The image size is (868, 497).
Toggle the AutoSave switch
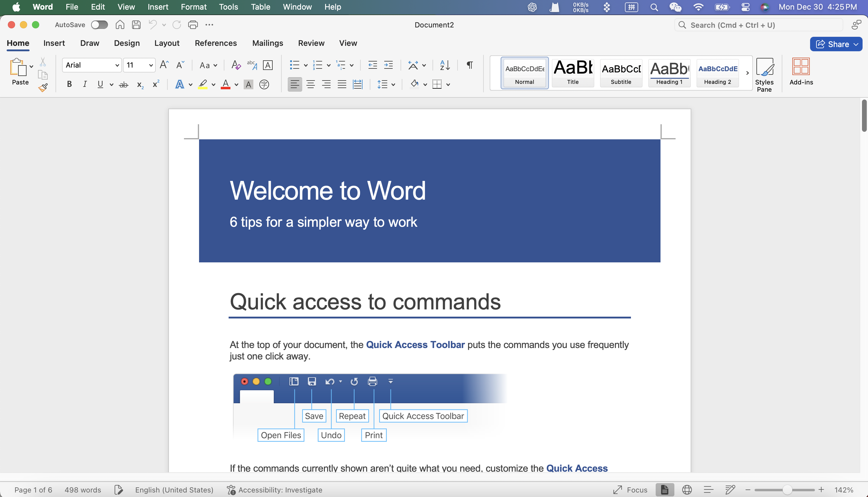pyautogui.click(x=99, y=24)
